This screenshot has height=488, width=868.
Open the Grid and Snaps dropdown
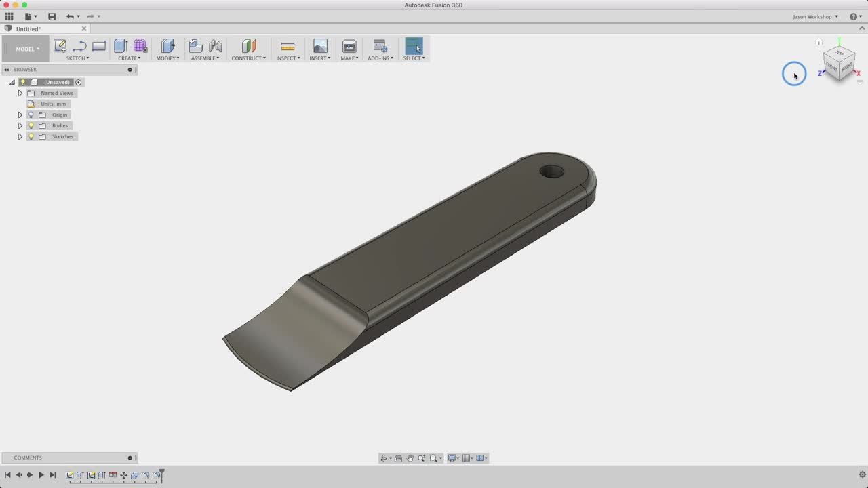click(469, 458)
